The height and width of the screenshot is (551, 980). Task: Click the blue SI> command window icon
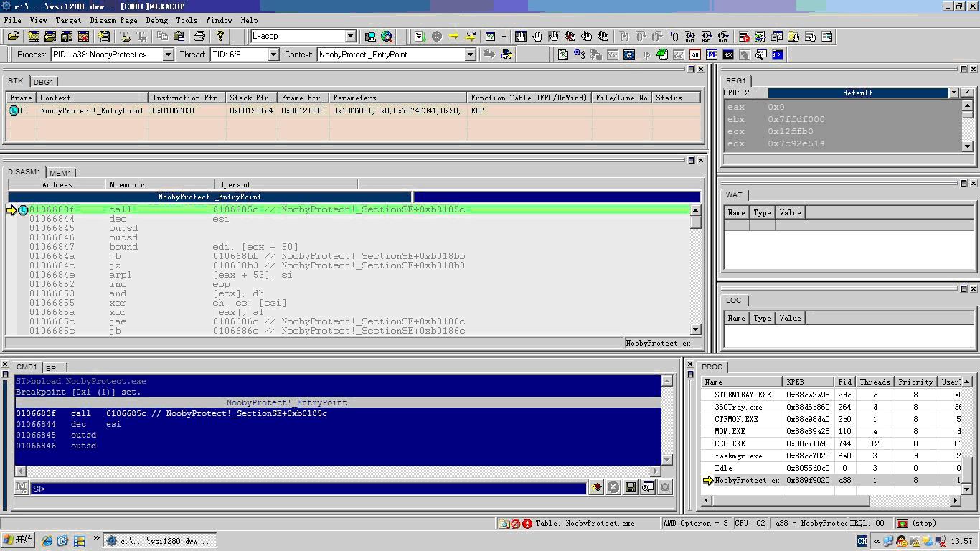click(778, 55)
